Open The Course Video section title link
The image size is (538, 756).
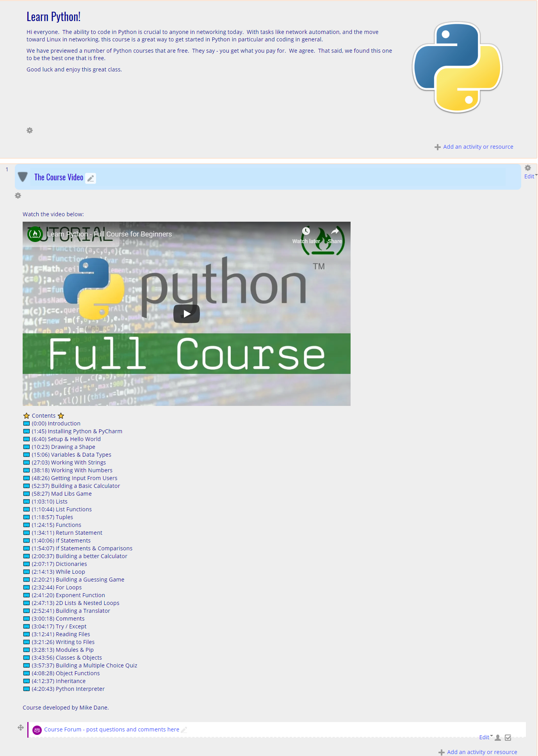point(59,177)
